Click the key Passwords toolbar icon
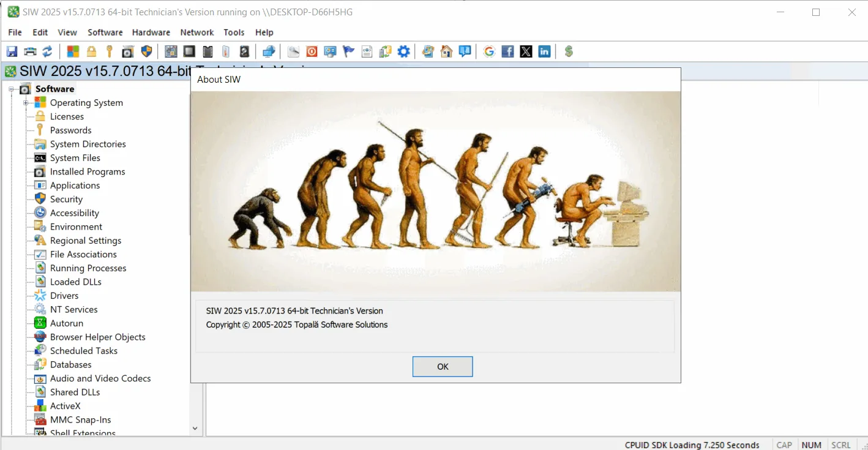Viewport: 868px width, 450px height. pos(110,51)
